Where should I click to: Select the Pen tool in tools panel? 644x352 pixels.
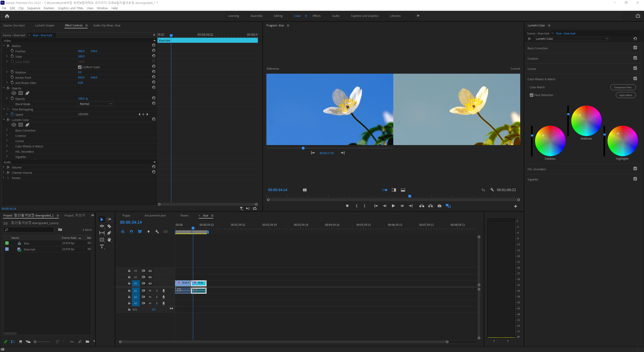(109, 233)
